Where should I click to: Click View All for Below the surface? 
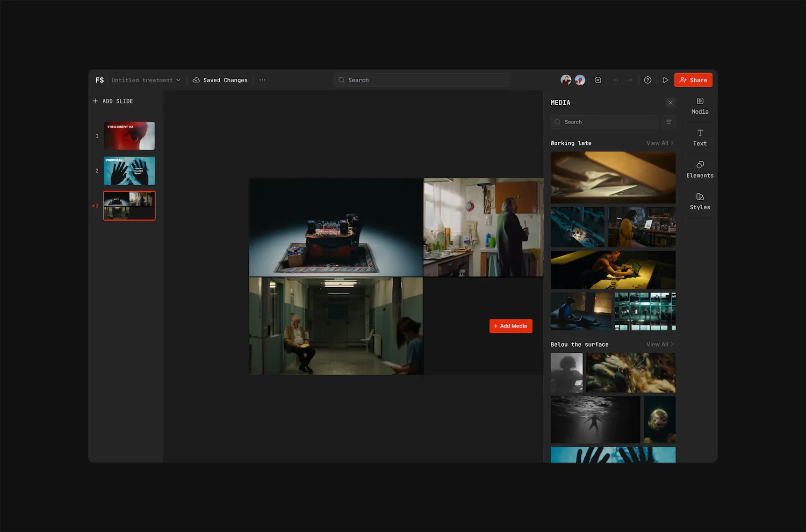click(660, 344)
